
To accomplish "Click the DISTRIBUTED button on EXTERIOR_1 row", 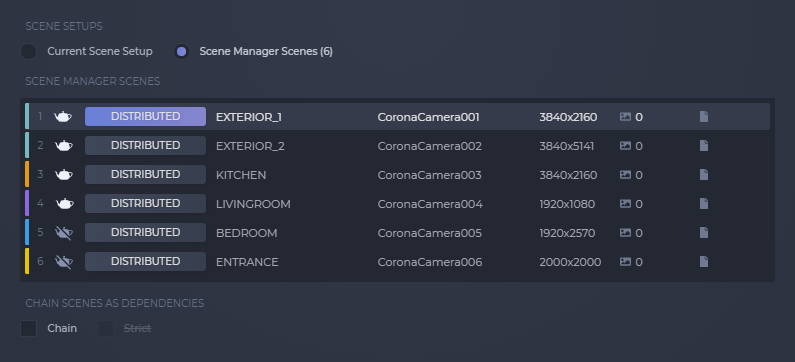I will click(146, 117).
